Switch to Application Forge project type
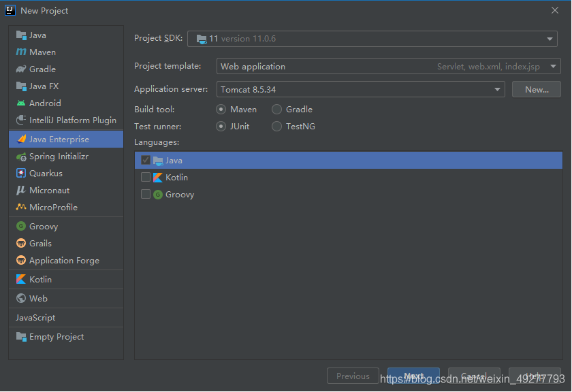572x392 pixels. coord(66,261)
